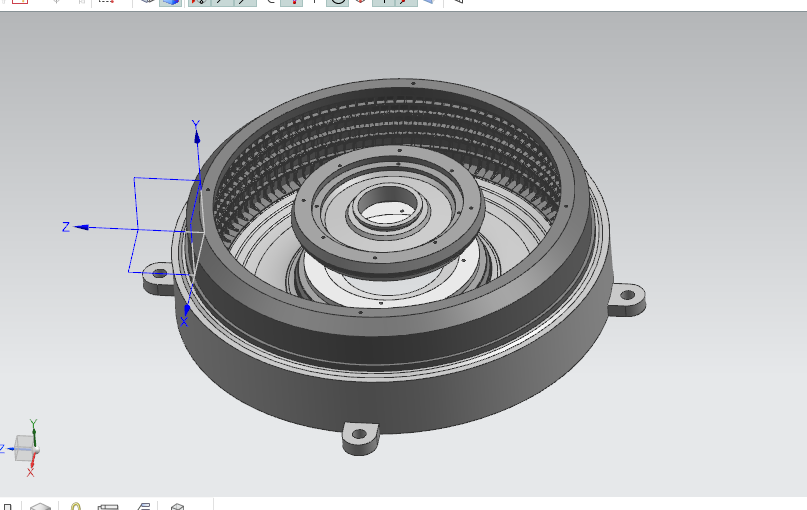Viewport: 807px width, 510px height.
Task: Click the blue Y-axis arrowhead of the WCS
Action: pyautogui.click(x=197, y=136)
